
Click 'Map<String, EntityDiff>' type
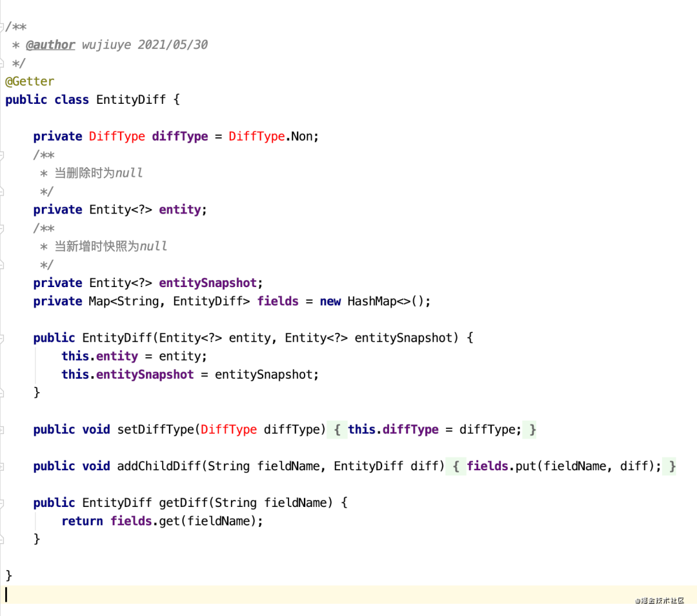tap(169, 301)
